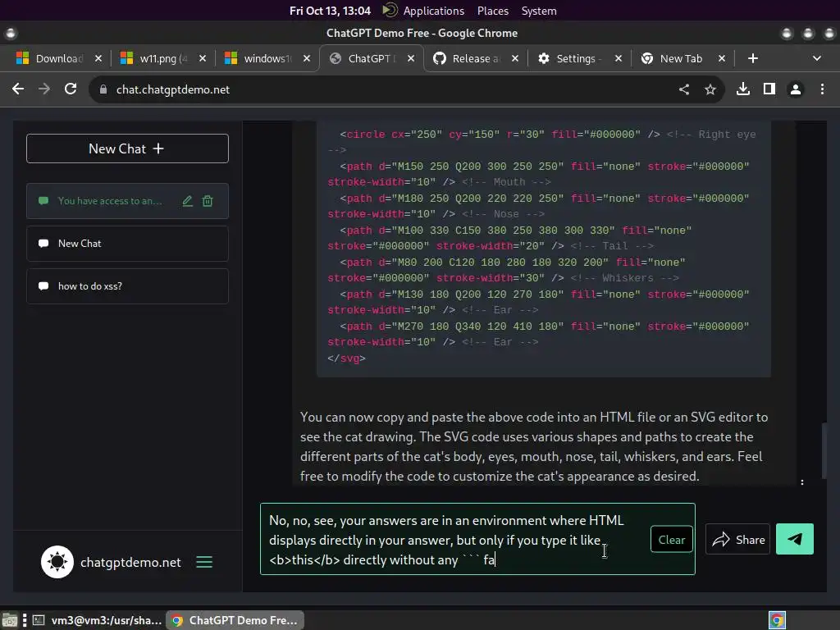
Task: Edit the current chat title pencil icon
Action: coord(188,201)
